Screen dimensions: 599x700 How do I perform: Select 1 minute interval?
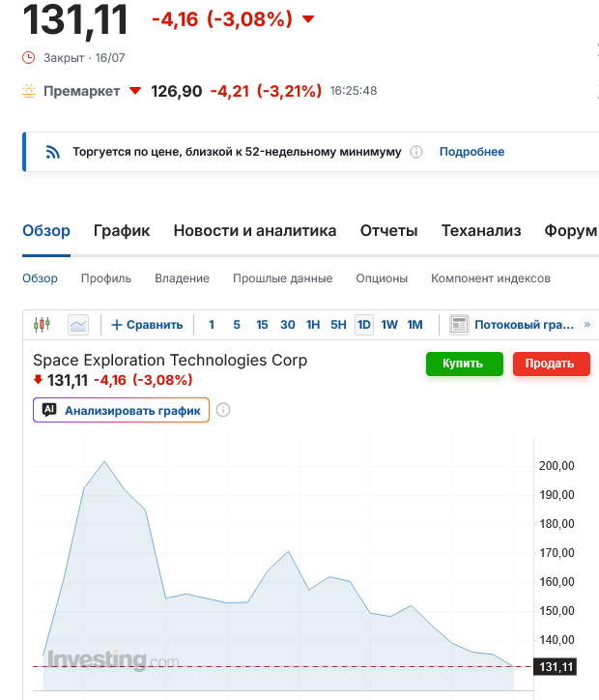pyautogui.click(x=212, y=325)
